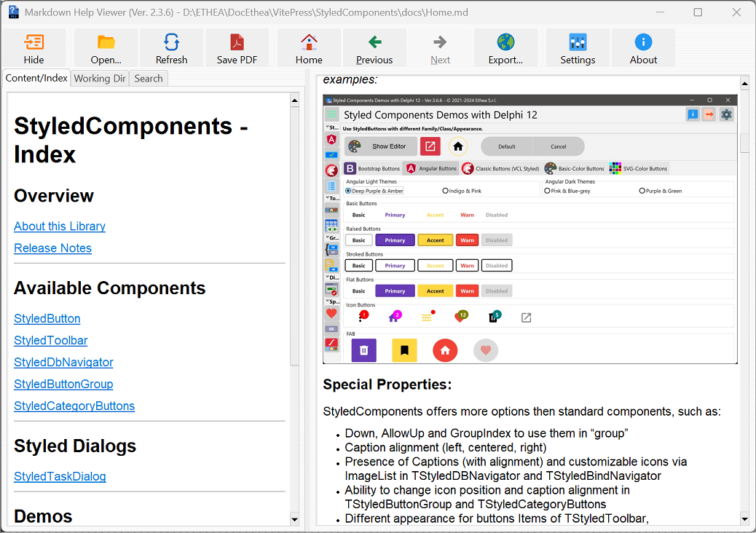The height and width of the screenshot is (533, 756).
Task: Open the Release Notes link
Action: tap(53, 248)
